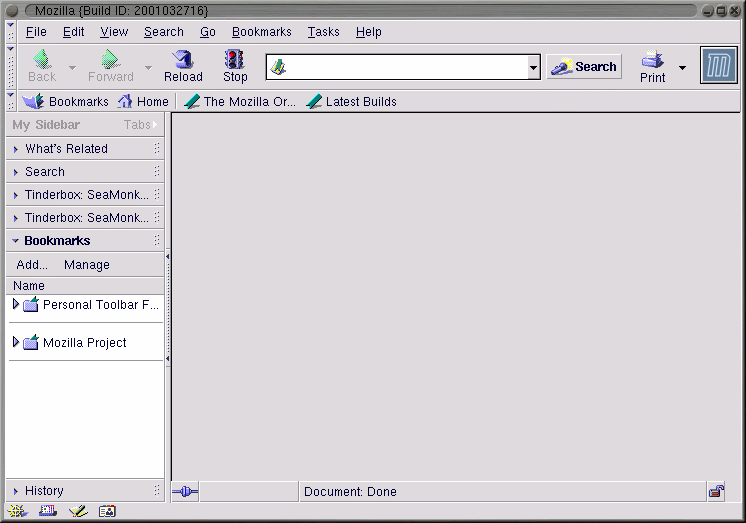The width and height of the screenshot is (746, 523).
Task: Click the Mozilla throbber logo
Action: pyautogui.click(x=718, y=66)
